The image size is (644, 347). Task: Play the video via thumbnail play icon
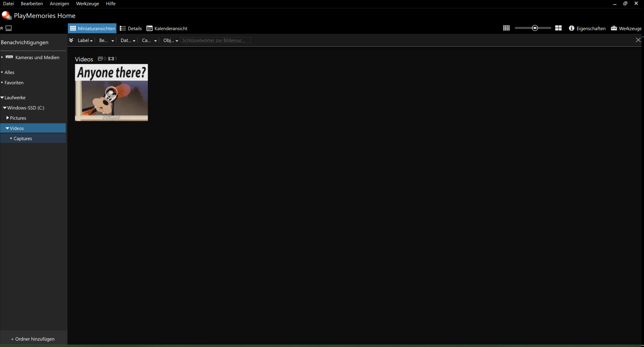pos(111,93)
